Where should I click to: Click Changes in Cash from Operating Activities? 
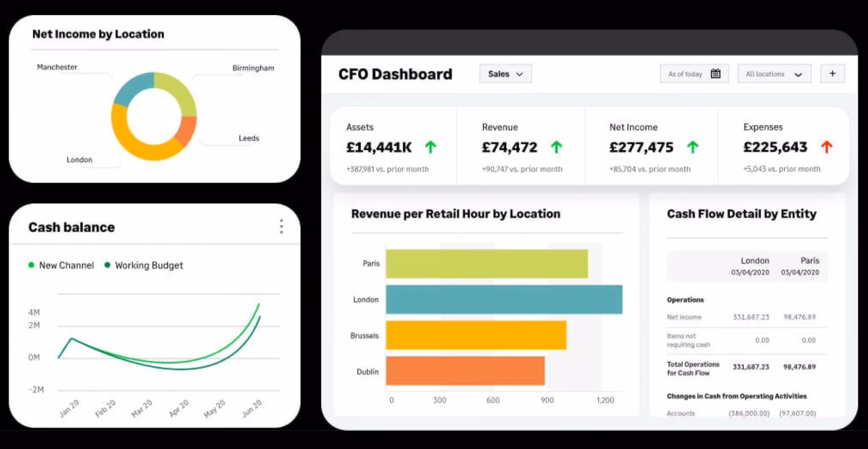point(737,396)
